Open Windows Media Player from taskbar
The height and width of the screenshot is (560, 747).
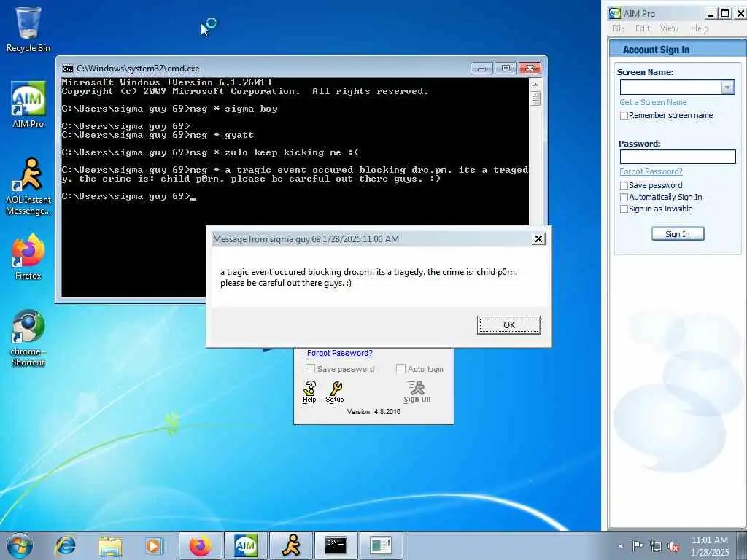(x=154, y=545)
